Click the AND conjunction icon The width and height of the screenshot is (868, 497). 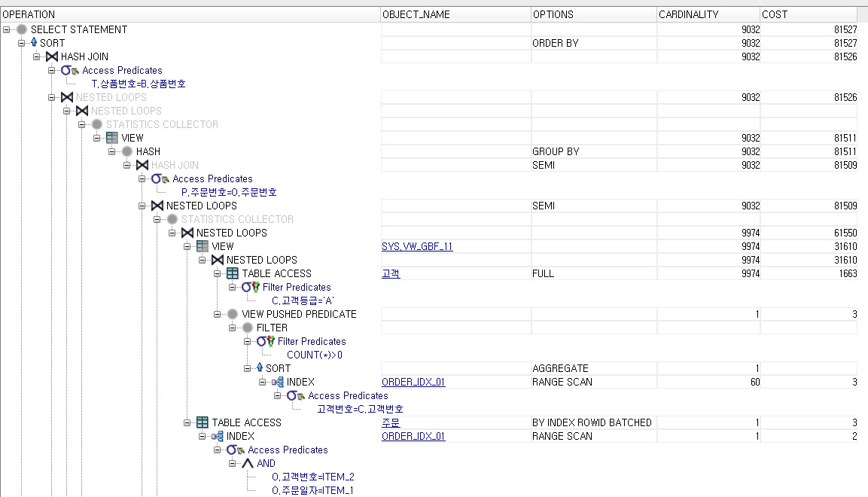248,463
